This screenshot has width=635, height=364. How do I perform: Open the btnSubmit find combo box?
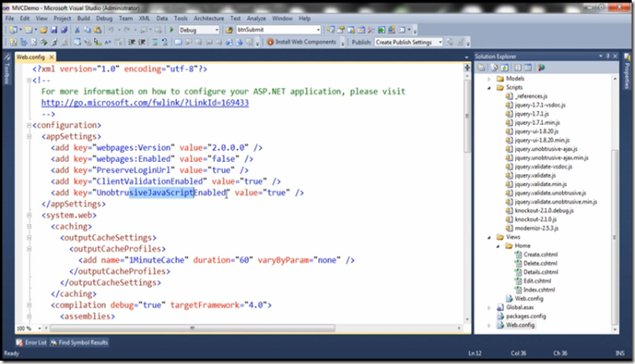pyautogui.click(x=318, y=30)
